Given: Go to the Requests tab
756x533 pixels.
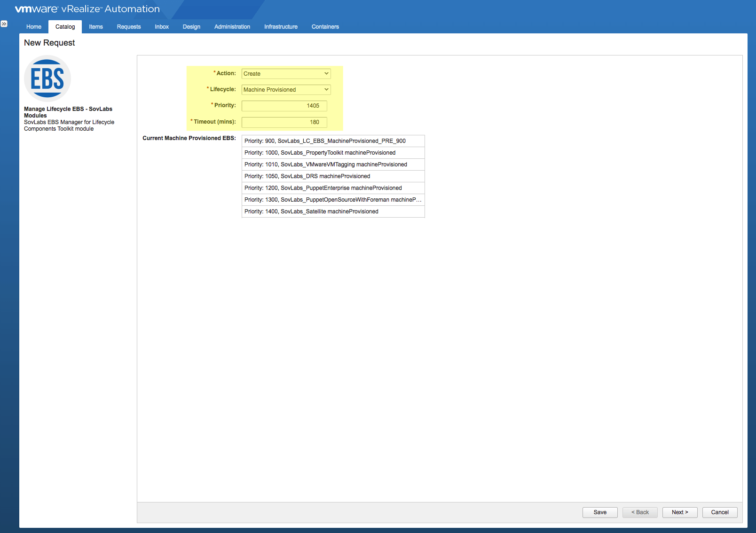Looking at the screenshot, I should coord(129,27).
